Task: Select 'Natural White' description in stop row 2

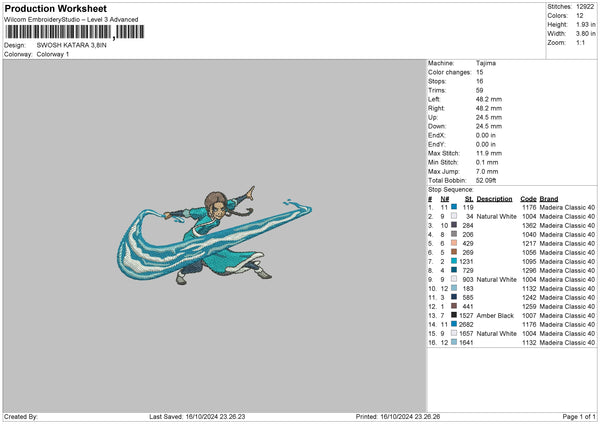Action: pos(497,216)
